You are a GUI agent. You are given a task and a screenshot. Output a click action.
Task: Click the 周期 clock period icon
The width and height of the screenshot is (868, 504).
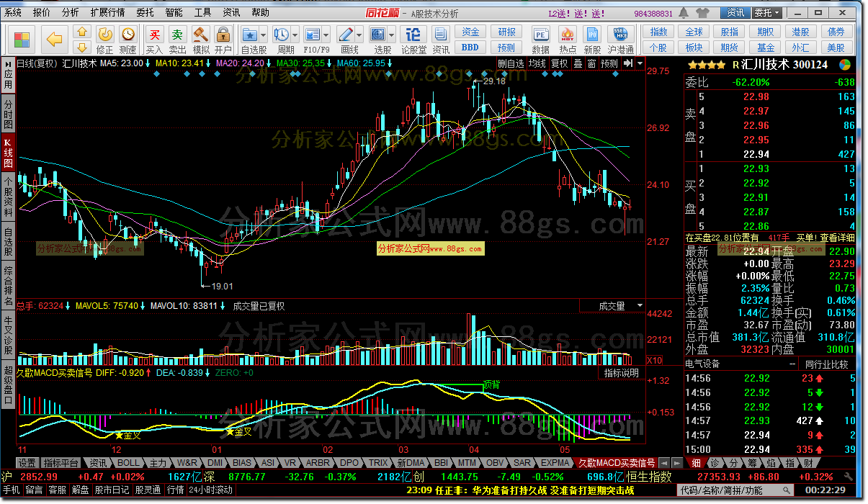point(281,35)
